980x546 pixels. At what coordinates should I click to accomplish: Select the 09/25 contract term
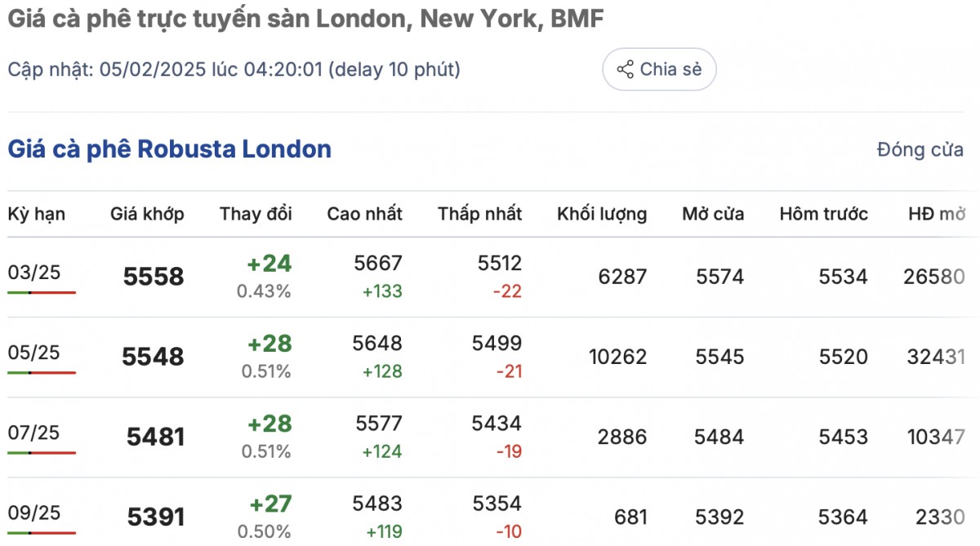[34, 513]
